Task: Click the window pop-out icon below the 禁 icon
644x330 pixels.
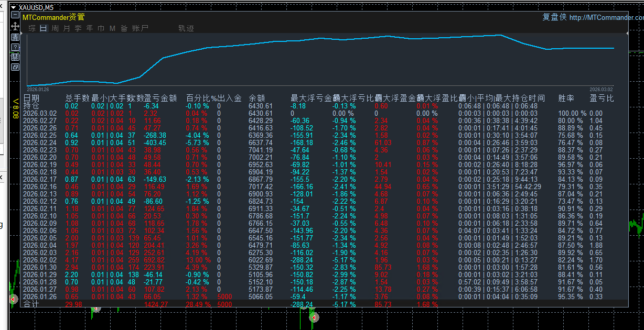Action: point(15,67)
